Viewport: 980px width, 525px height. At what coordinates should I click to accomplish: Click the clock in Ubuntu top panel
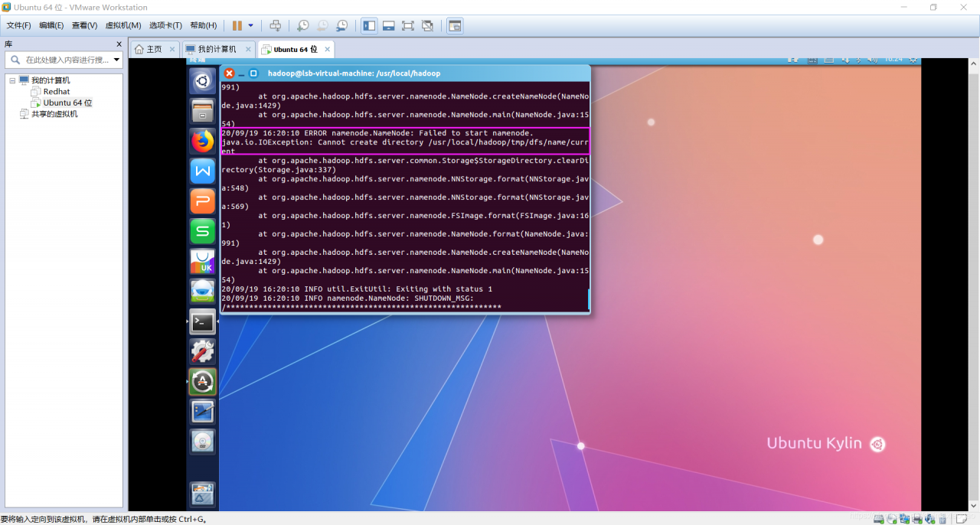(x=893, y=59)
